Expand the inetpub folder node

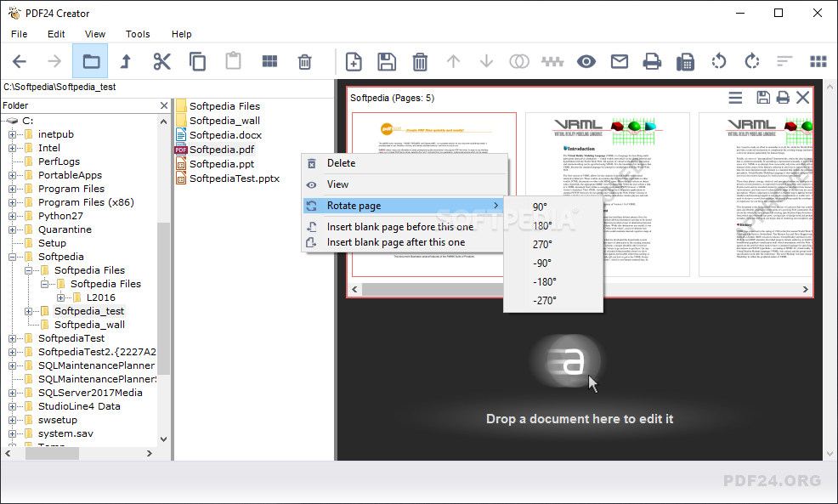(12, 134)
